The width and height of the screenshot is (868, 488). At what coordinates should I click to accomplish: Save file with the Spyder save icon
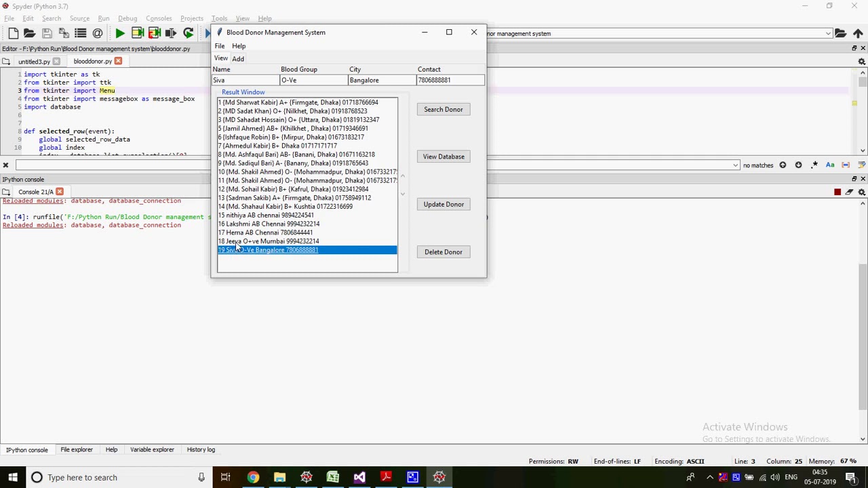[x=47, y=33]
